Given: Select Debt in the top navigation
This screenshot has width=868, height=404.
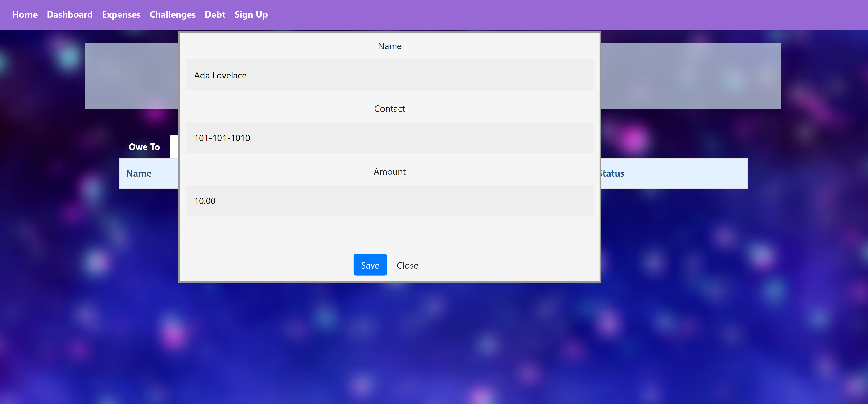Looking at the screenshot, I should 215,14.
